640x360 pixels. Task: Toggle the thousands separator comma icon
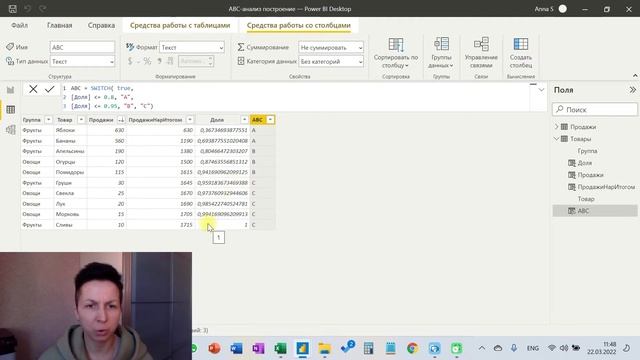tap(160, 61)
